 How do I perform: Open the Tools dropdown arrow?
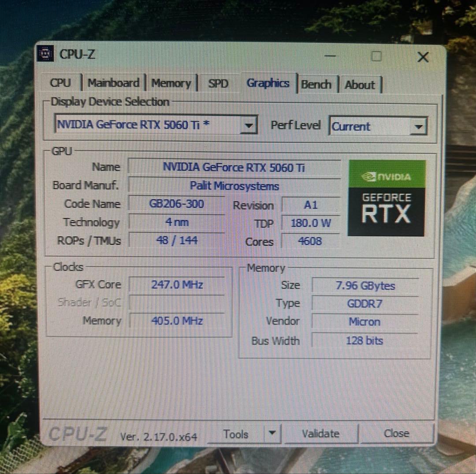tap(272, 433)
